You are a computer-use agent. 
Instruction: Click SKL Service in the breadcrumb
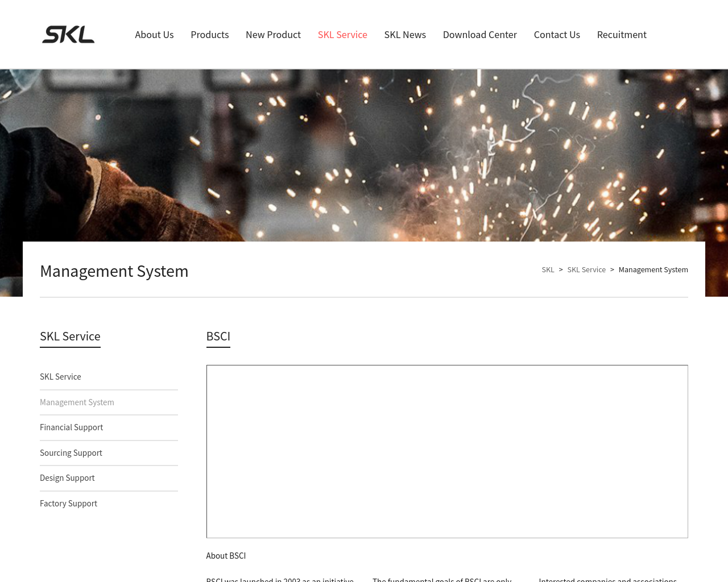click(x=586, y=269)
